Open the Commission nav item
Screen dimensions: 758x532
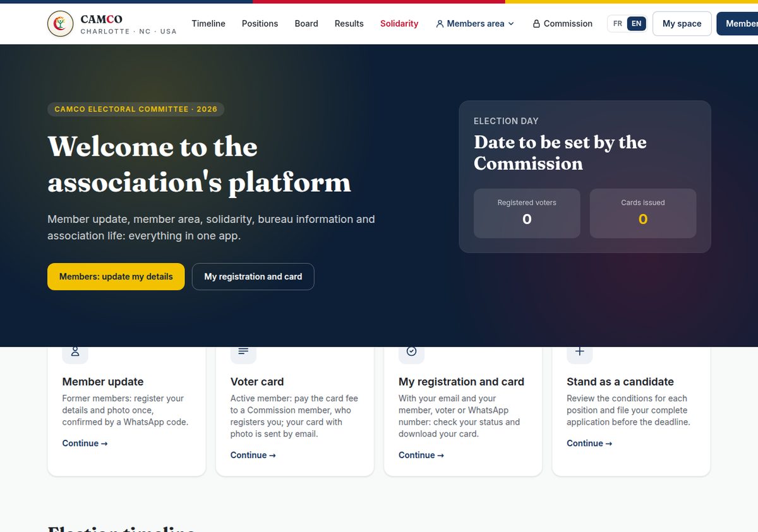562,24
